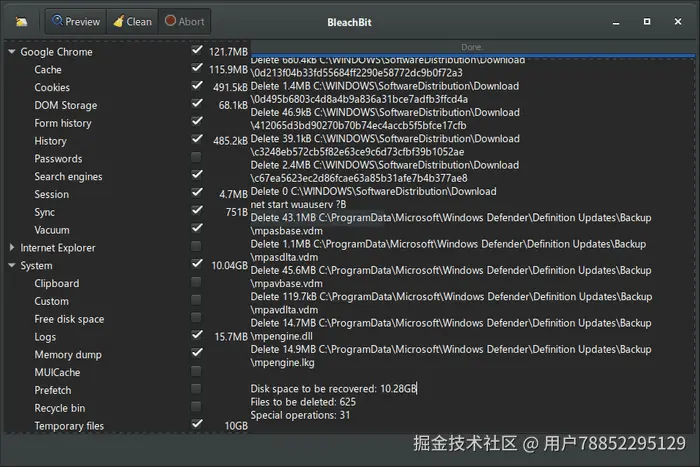Select the Session tree item

click(x=51, y=194)
